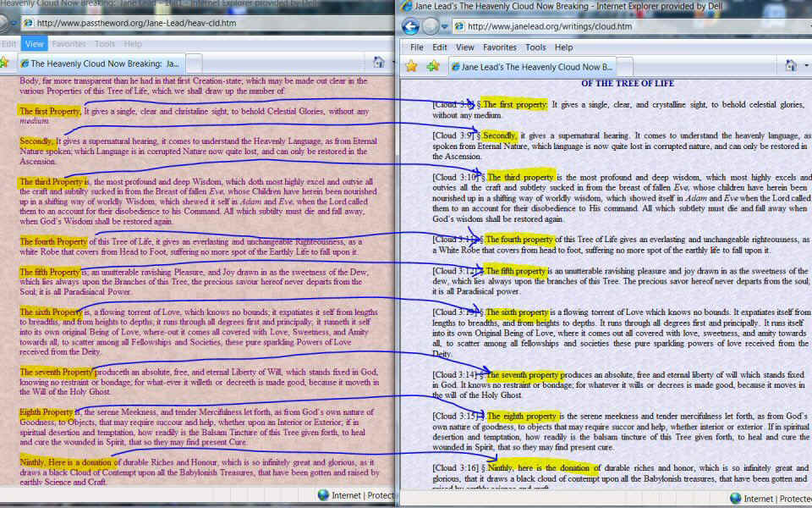Image resolution: width=812 pixels, height=508 pixels.
Task: Open Edit menu in right window
Action: click(440, 47)
